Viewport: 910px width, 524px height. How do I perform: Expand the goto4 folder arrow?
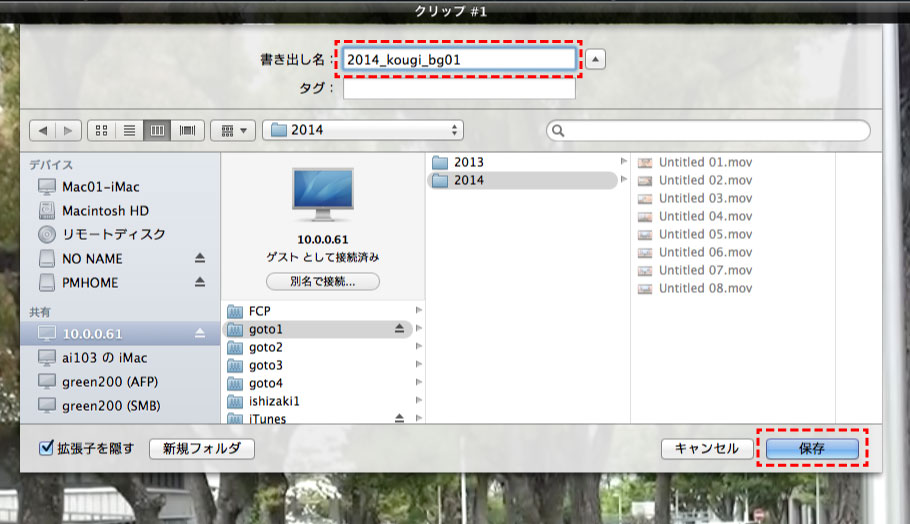pyautogui.click(x=418, y=382)
